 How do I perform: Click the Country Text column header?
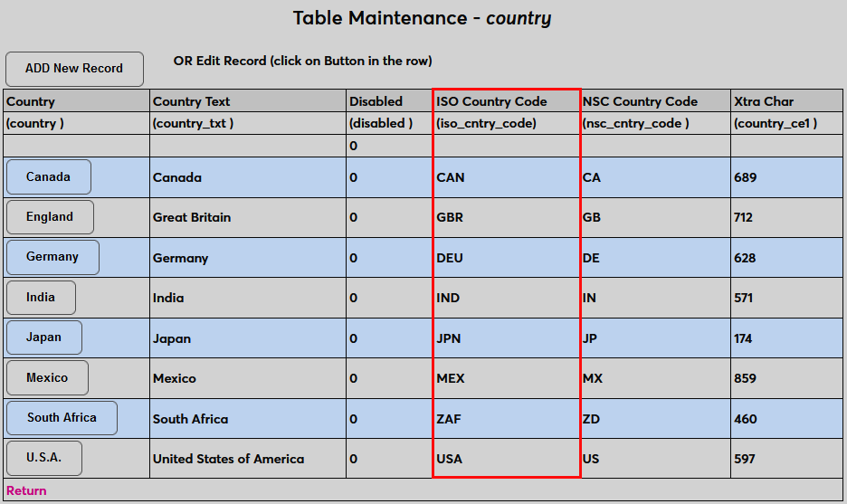click(192, 101)
